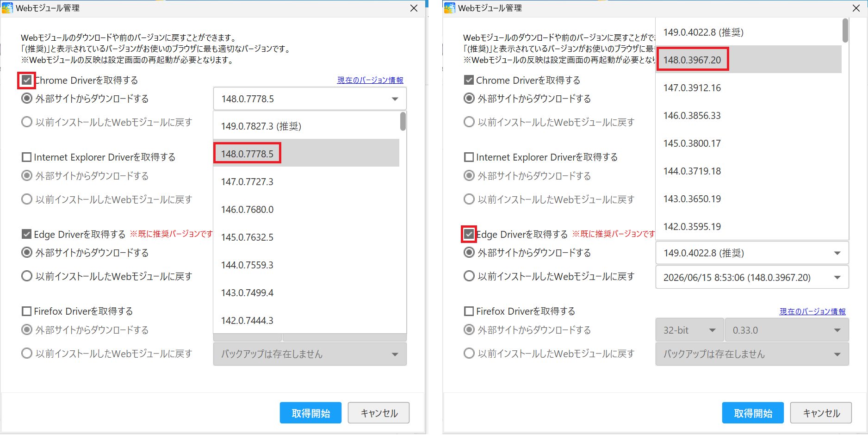This screenshot has height=435, width=868.
Task: Open Chrome version dropdown showing 148.0.7778.5
Action: click(310, 99)
